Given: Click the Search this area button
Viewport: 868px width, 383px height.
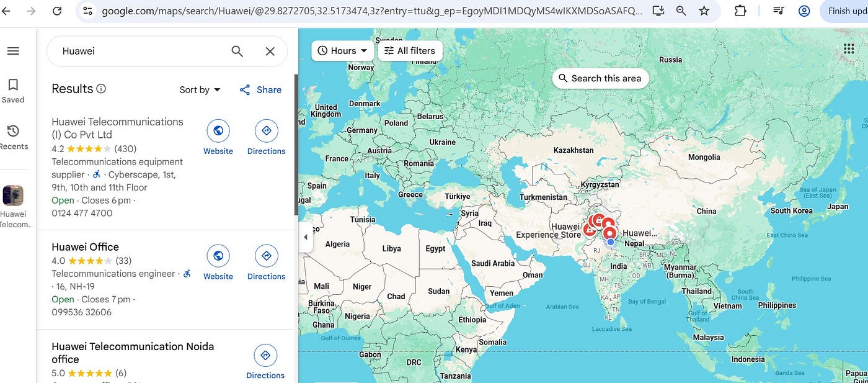Looking at the screenshot, I should [x=600, y=78].
